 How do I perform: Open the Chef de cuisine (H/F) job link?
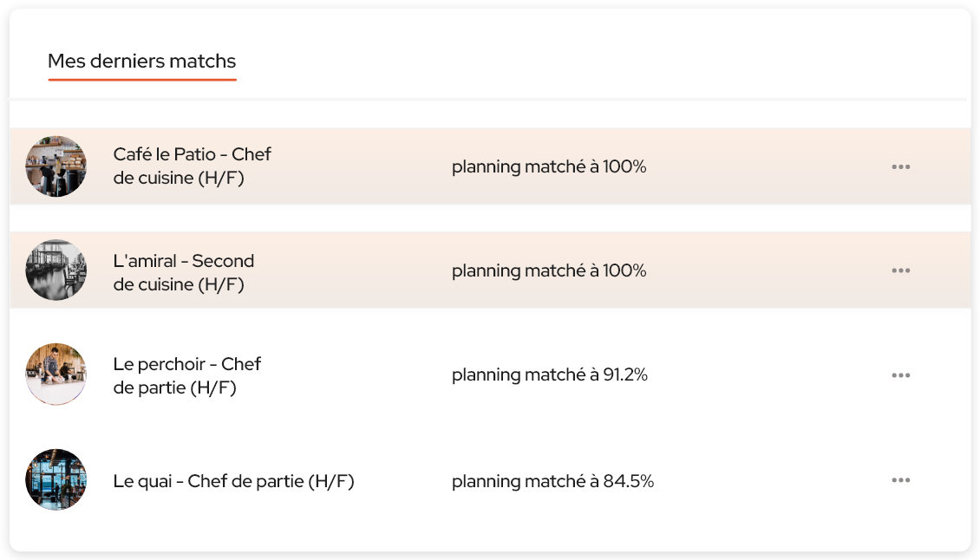click(x=191, y=166)
